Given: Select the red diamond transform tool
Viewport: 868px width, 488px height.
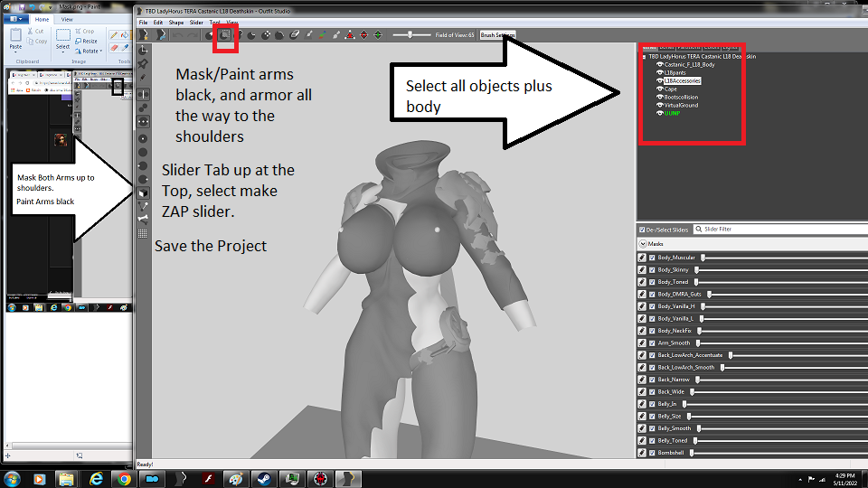Looking at the screenshot, I should coord(363,35).
